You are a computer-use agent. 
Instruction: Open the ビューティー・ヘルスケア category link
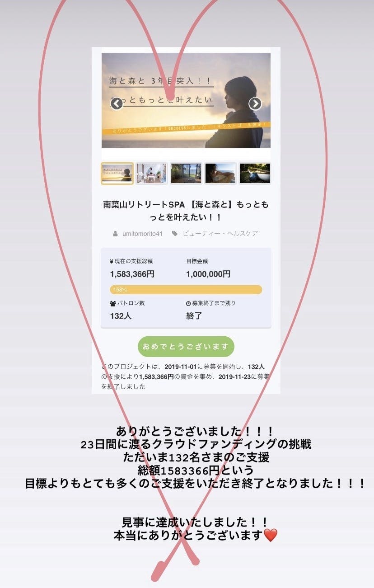(220, 234)
